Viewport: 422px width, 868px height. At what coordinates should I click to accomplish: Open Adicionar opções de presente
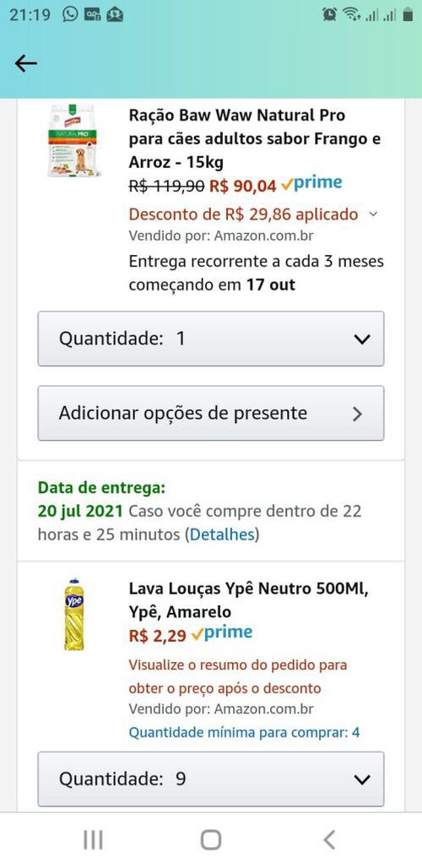211,413
